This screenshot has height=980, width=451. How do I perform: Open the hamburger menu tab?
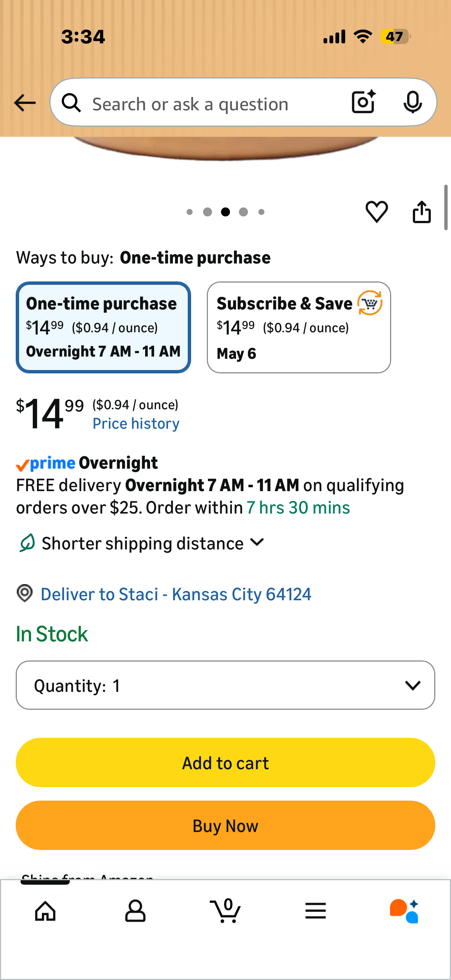[x=316, y=911]
